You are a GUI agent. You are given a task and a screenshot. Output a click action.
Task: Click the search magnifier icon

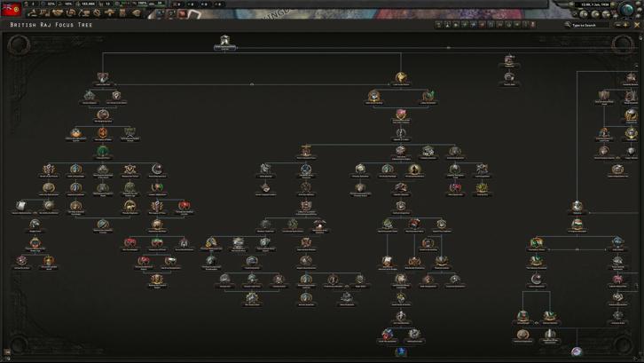click(568, 25)
